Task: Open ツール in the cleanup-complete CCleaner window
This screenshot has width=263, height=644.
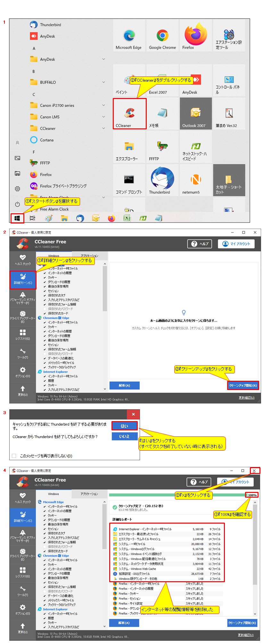Action: (23, 591)
